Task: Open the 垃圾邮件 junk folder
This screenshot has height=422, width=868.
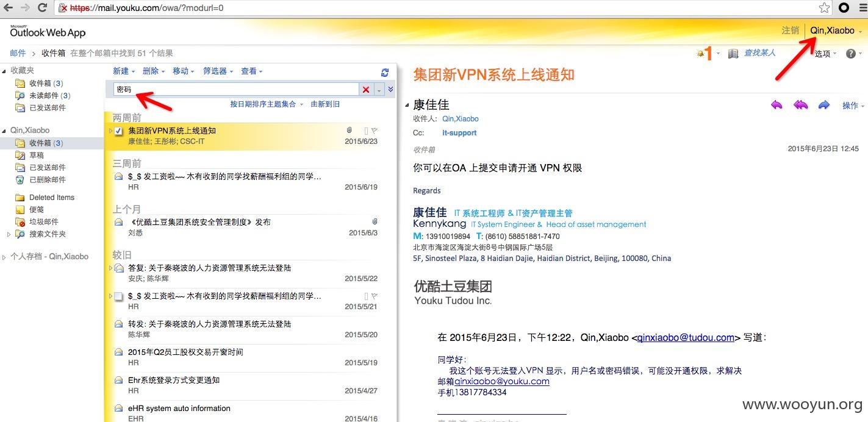Action: [43, 222]
